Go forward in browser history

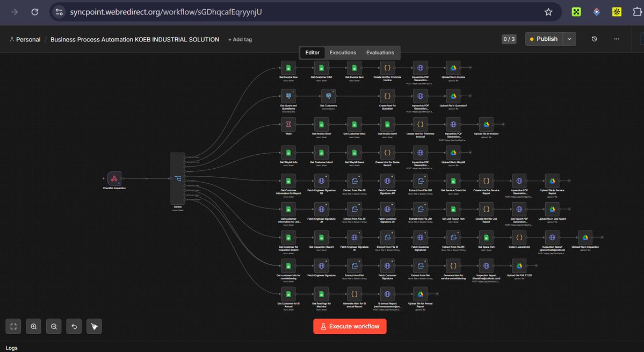(x=15, y=12)
